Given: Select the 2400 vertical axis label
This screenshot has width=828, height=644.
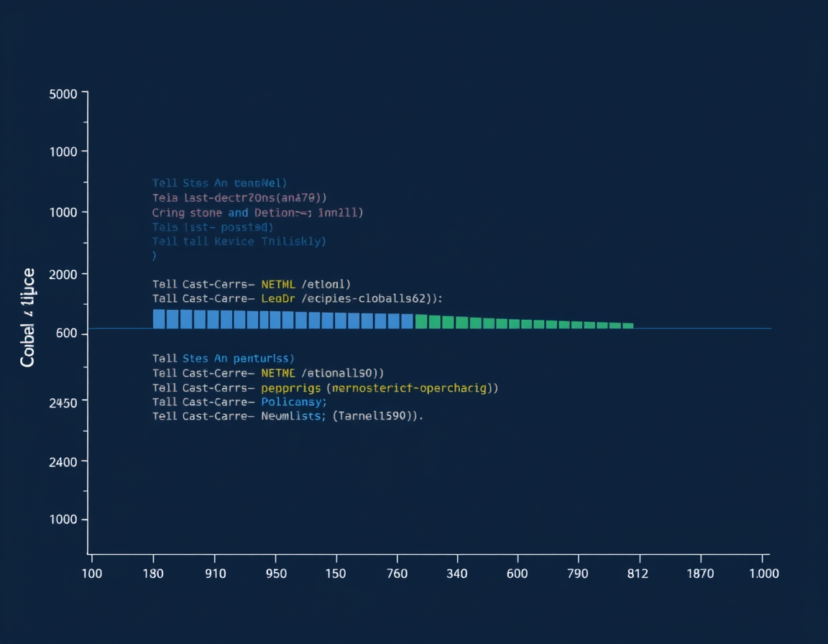Looking at the screenshot, I should [x=63, y=462].
